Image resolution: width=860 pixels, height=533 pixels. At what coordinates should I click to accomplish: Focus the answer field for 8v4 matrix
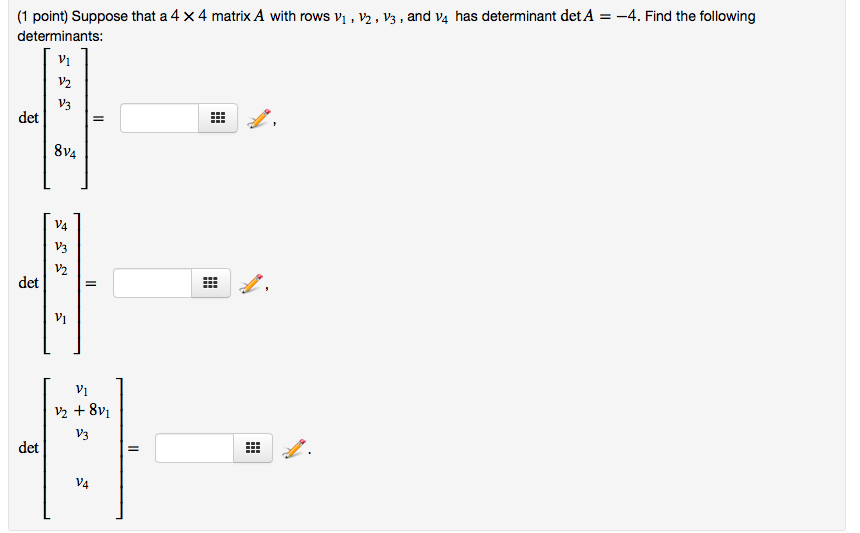click(x=160, y=118)
